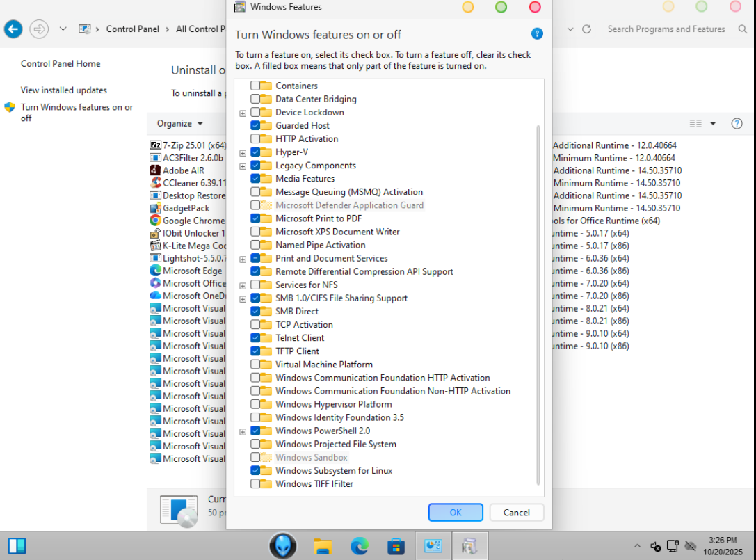Expand the Hyper-V tree node

pos(243,153)
